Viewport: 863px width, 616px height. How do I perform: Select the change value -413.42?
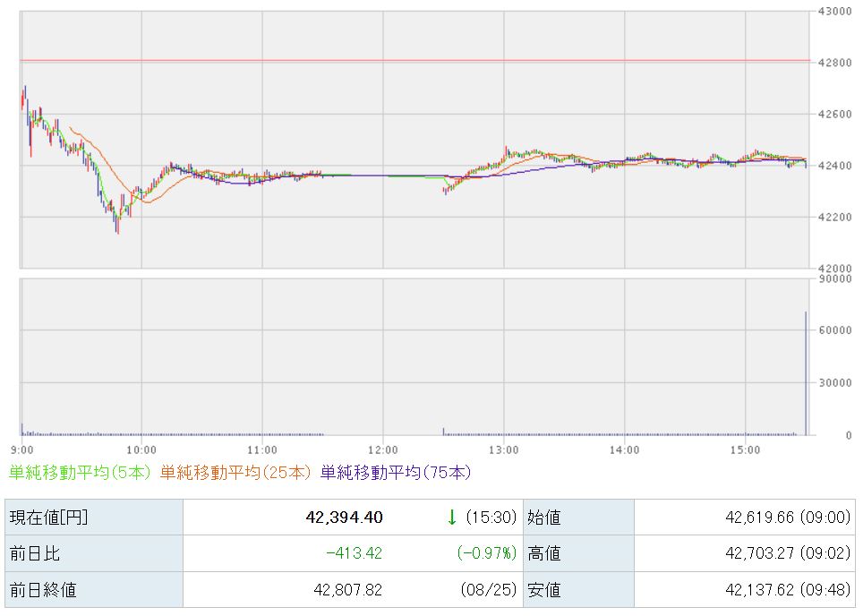coord(354,553)
